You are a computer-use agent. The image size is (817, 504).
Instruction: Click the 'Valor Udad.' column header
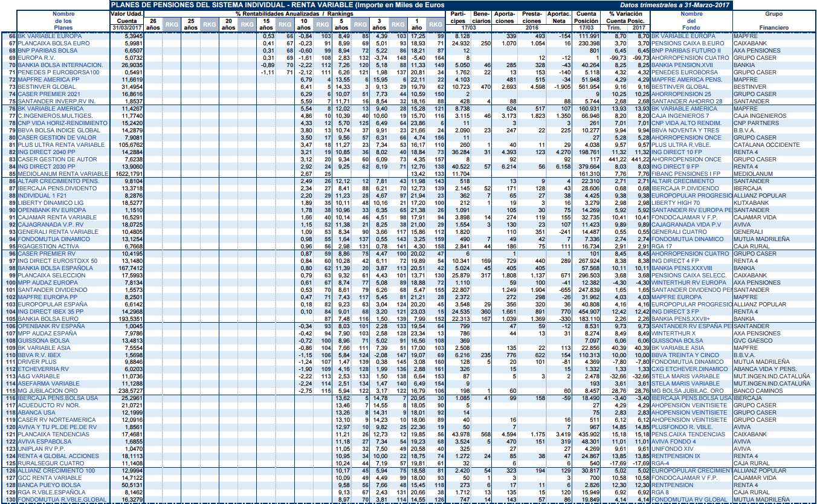pyautogui.click(x=127, y=13)
